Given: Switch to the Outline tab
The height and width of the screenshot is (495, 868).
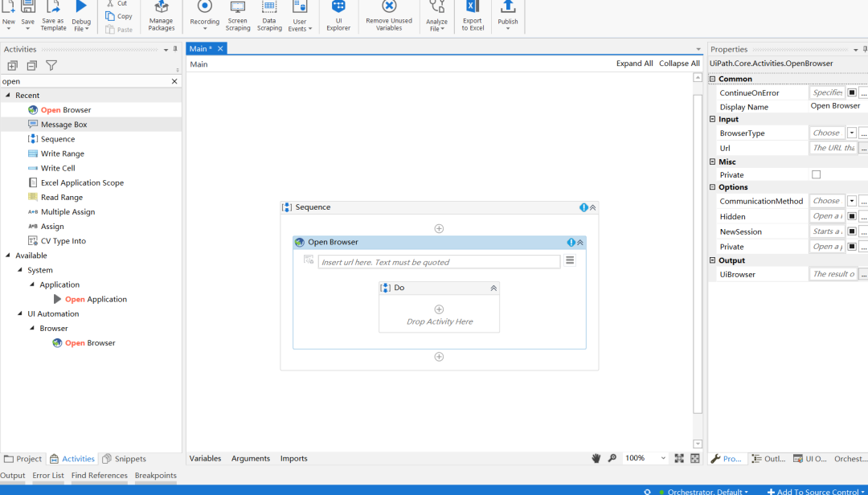Looking at the screenshot, I should pos(769,459).
